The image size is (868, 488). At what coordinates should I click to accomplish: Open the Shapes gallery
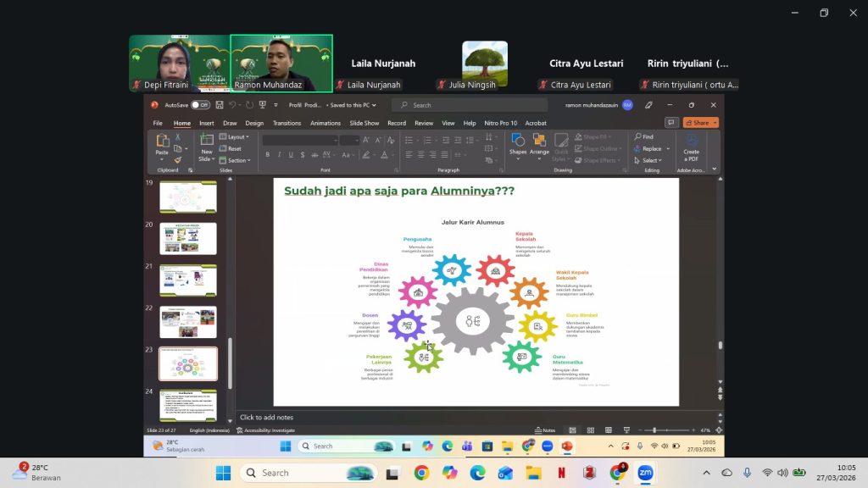[x=518, y=145]
